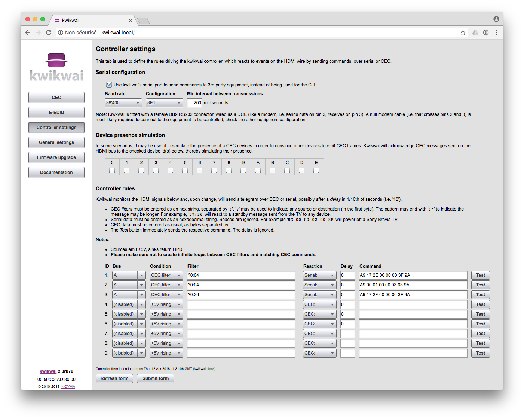Open Reaction dropdown for rule 1
Screen dimensions: 524x420
[x=320, y=275]
